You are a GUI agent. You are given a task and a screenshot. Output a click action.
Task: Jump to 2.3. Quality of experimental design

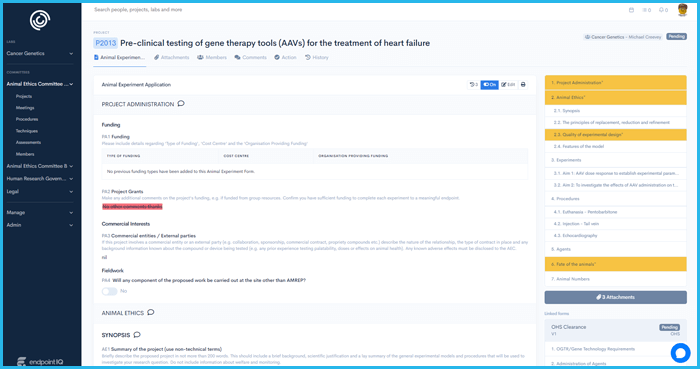616,135
